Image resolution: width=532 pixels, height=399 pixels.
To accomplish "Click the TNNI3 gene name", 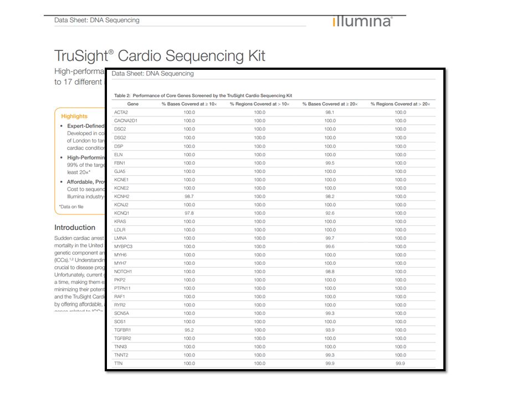I will coord(120,347).
